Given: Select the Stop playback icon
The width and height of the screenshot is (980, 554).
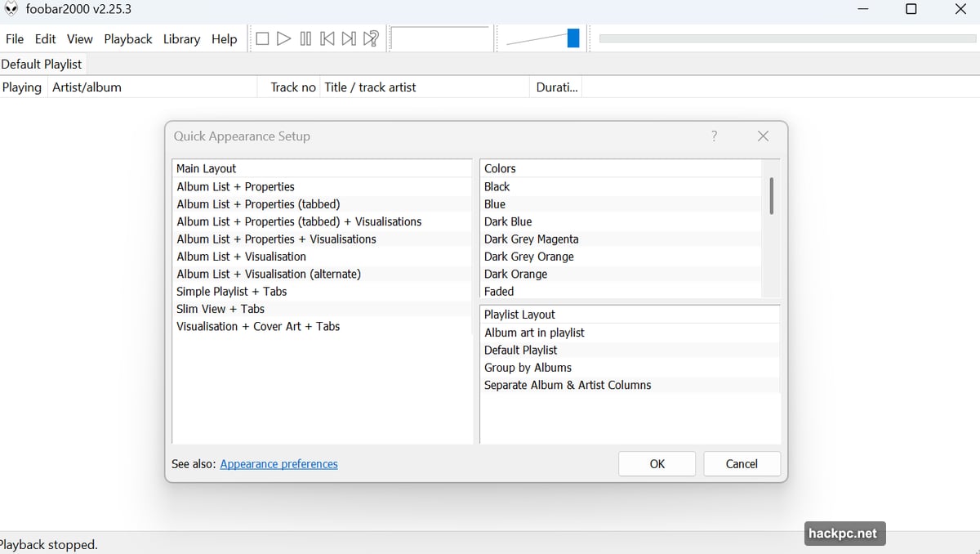Looking at the screenshot, I should click(x=261, y=38).
